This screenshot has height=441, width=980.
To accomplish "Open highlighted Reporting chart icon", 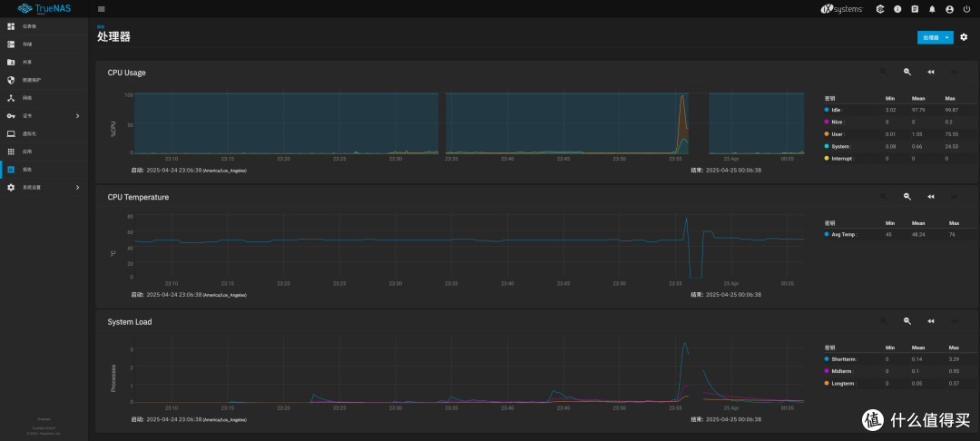I will tap(11, 170).
